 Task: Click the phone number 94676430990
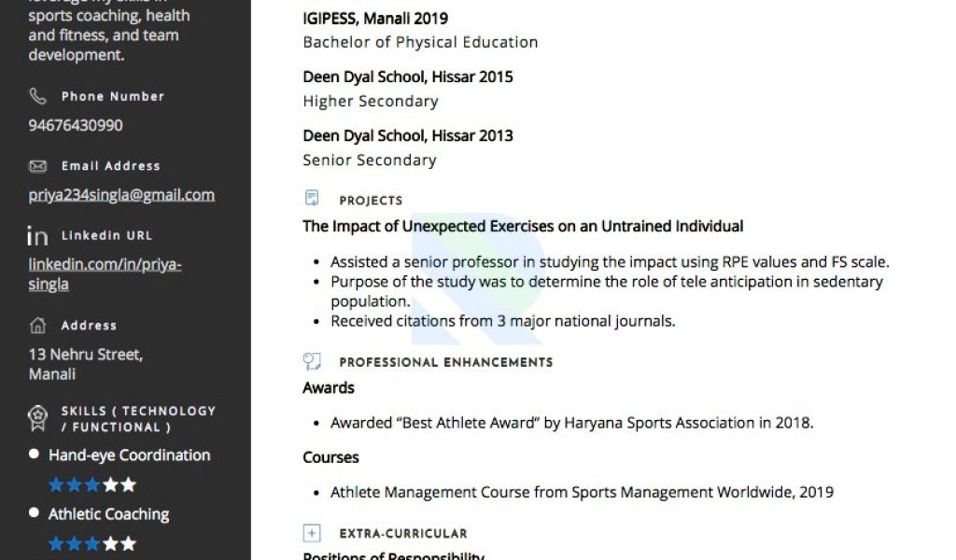(x=76, y=125)
